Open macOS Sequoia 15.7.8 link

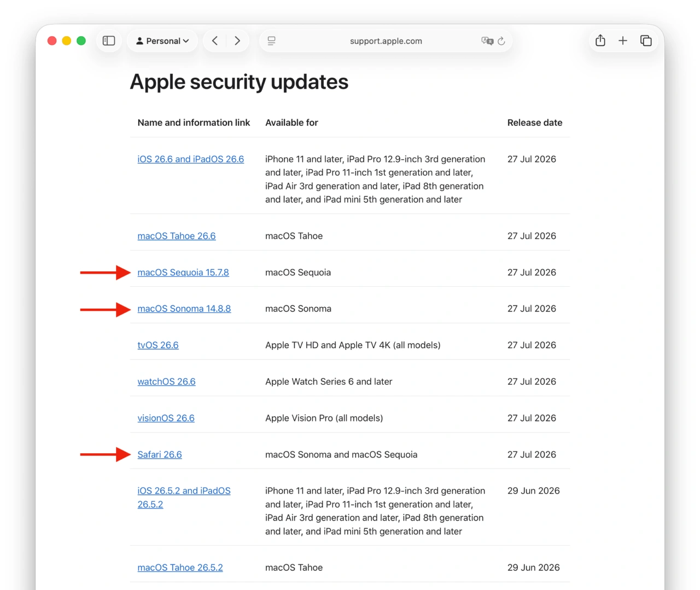tap(183, 273)
